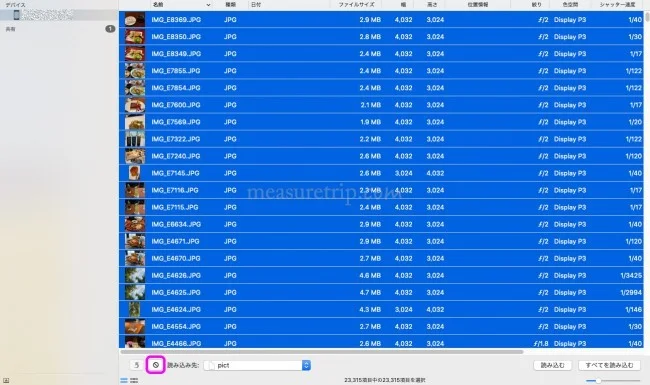650x385 pixels.
Task: Switch to list view
Action: tap(124, 380)
